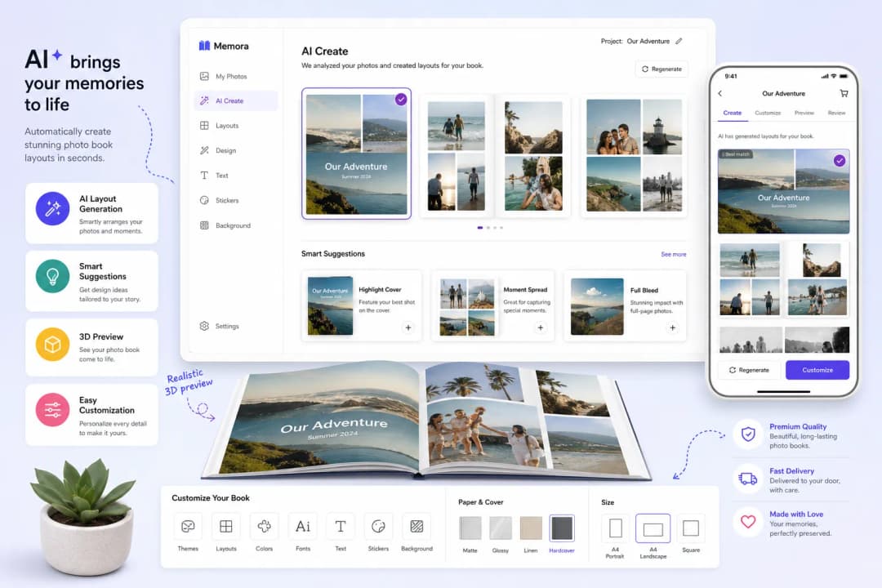Toggle checkmark on phone best match layout

click(840, 161)
